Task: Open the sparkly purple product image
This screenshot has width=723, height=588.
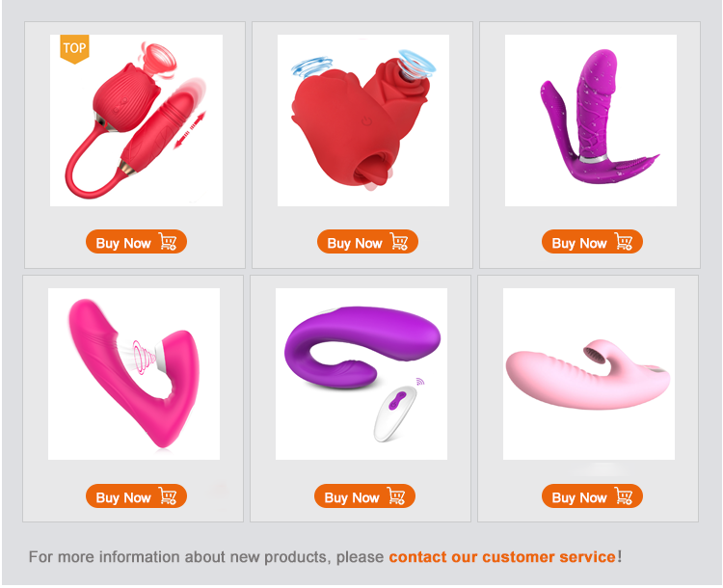Action: tap(591, 120)
